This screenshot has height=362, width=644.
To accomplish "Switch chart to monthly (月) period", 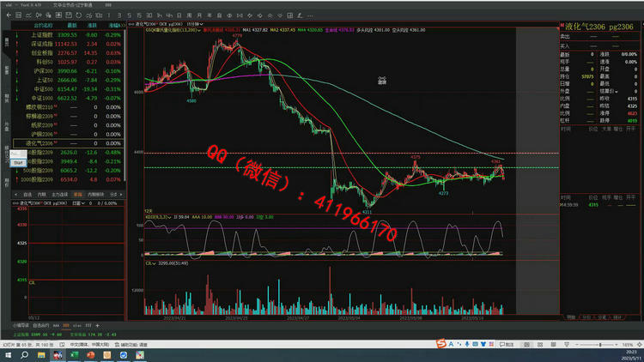I will tap(199, 15).
